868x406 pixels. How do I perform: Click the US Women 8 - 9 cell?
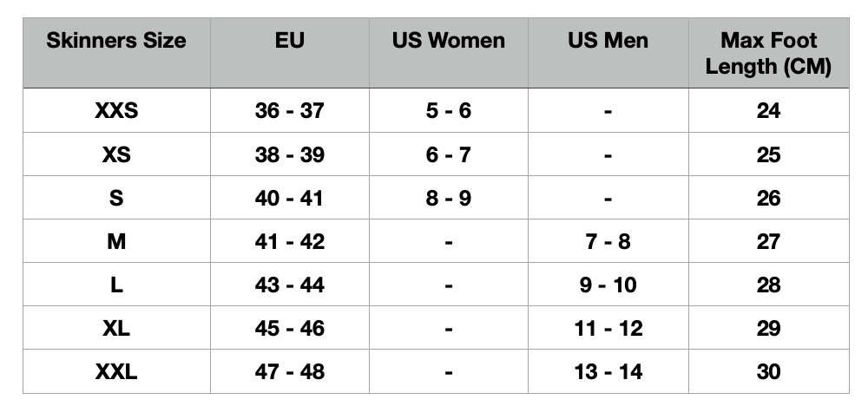coord(448,198)
